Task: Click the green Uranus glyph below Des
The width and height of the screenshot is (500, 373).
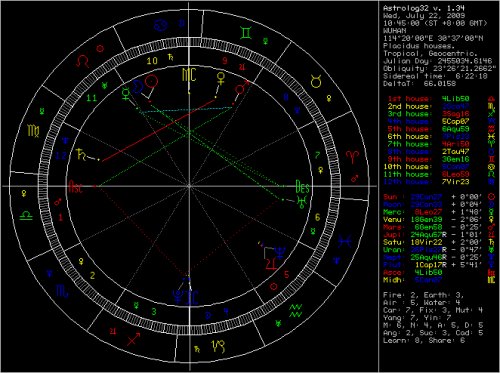Action: coord(302,202)
